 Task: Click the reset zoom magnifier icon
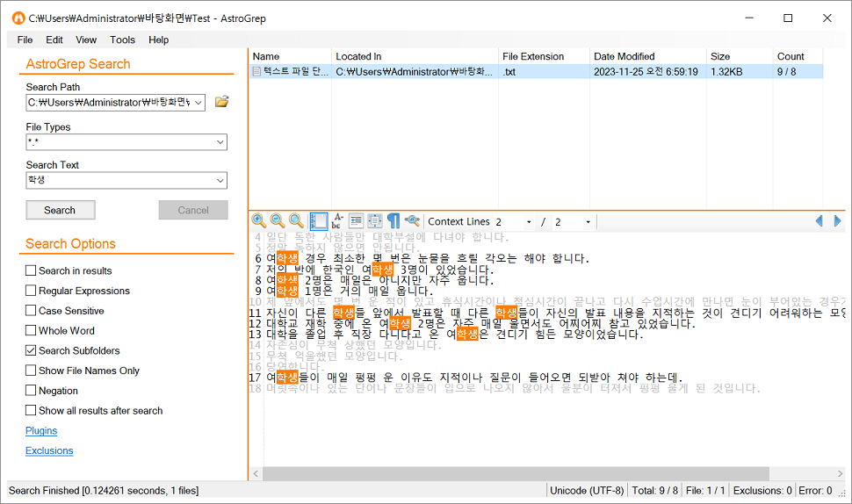pos(296,220)
